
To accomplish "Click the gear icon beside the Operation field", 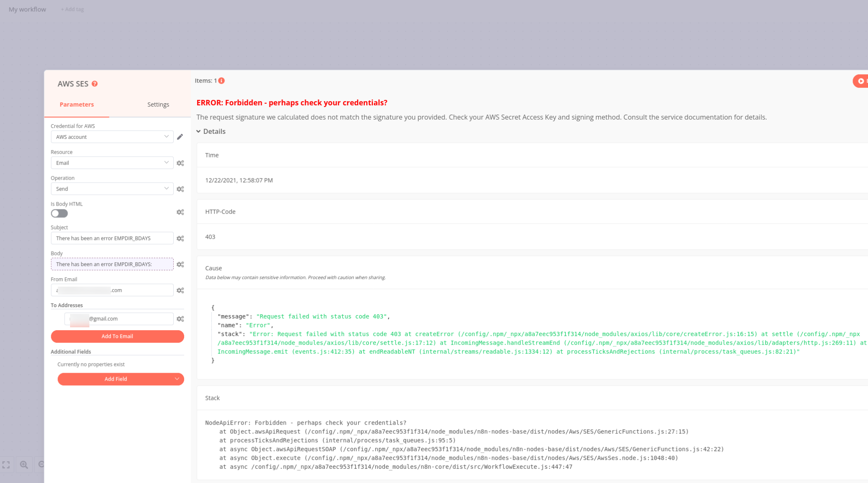I will click(x=180, y=189).
